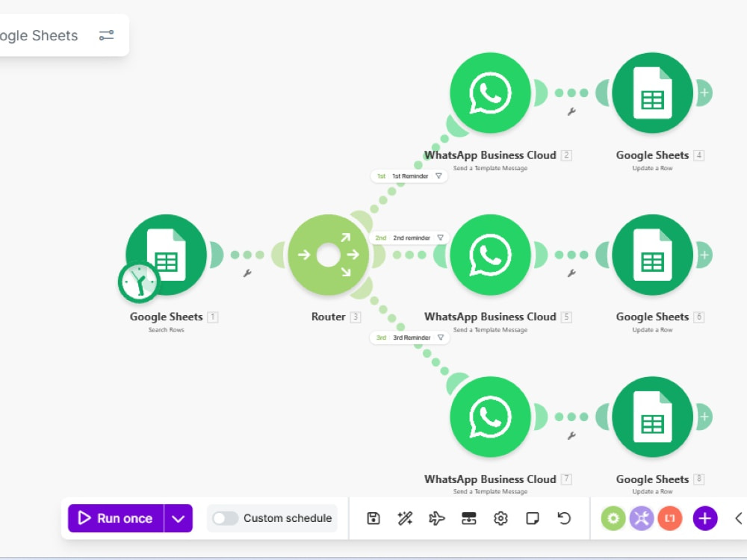
Task: Click the Router label text
Action: [x=328, y=317]
